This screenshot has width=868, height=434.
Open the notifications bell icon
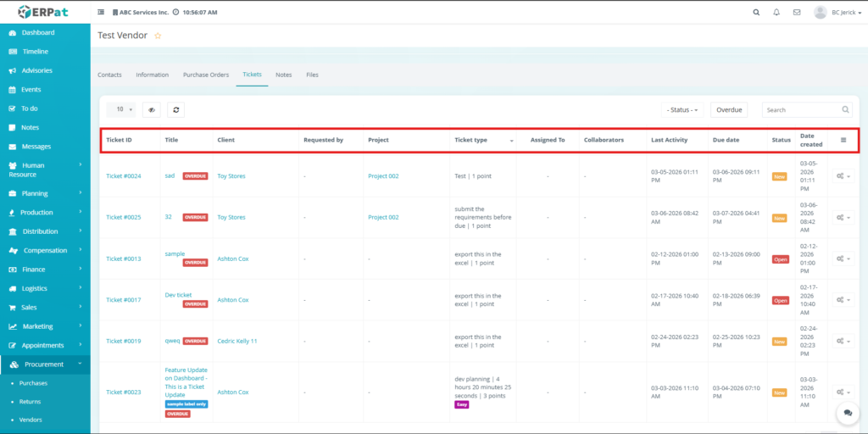point(776,13)
